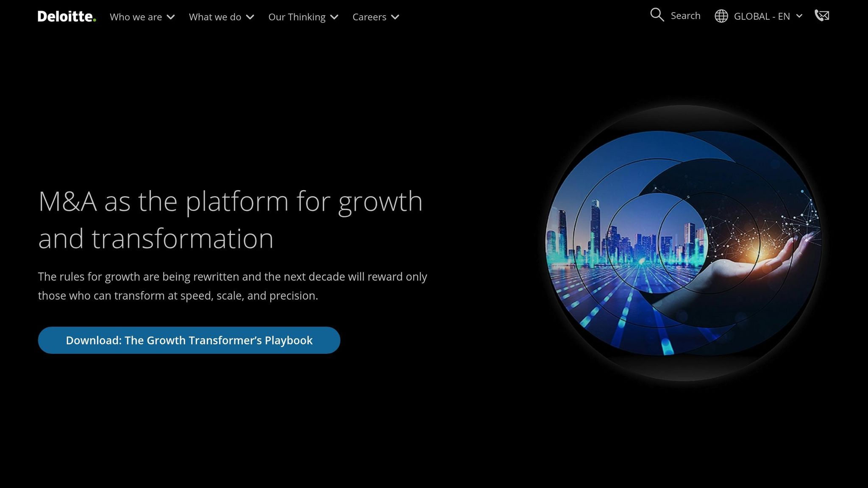Viewport: 868px width, 488px height.
Task: Open the Who we are menu
Action: point(136,17)
